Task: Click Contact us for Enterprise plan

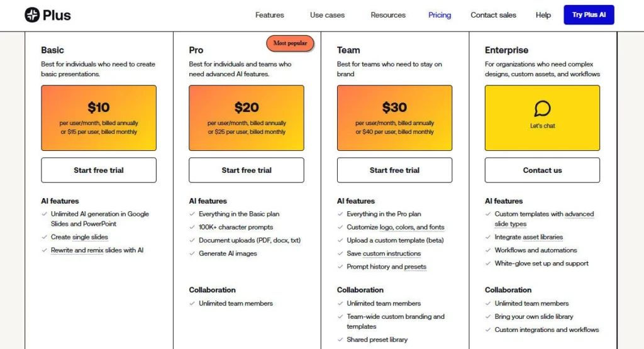Action: tap(542, 170)
